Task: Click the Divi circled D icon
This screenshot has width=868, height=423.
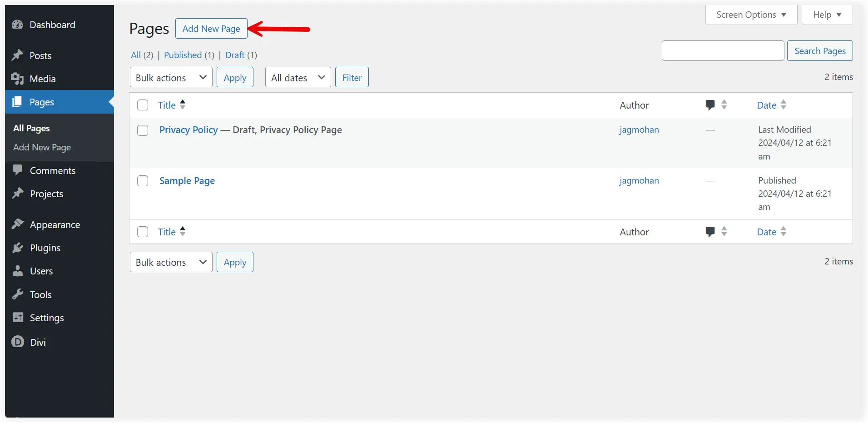Action: tap(17, 342)
